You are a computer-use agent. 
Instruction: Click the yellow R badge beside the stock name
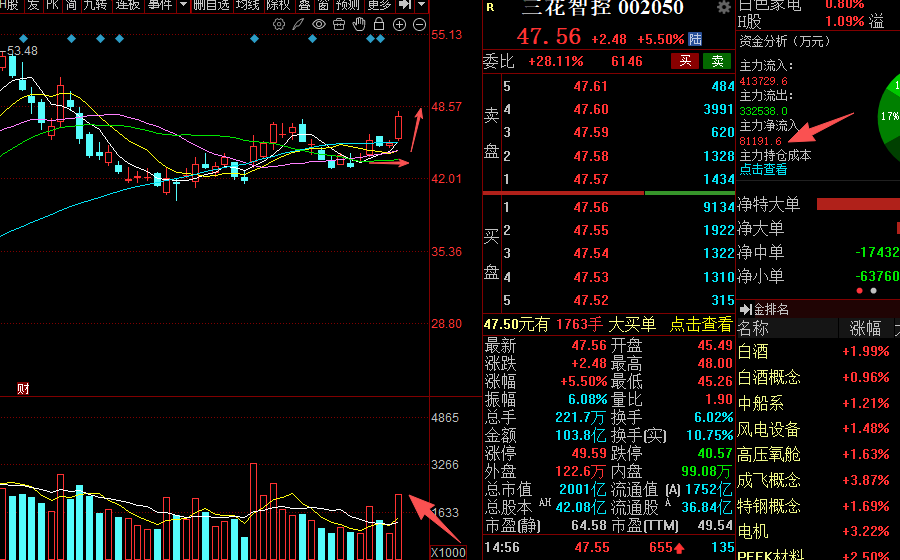pos(490,7)
